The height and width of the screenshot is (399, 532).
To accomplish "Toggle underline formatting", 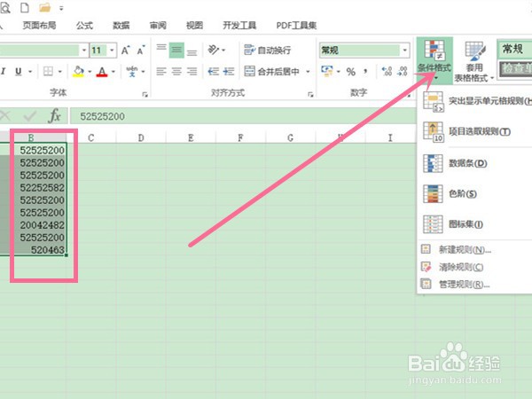I will coord(19,71).
